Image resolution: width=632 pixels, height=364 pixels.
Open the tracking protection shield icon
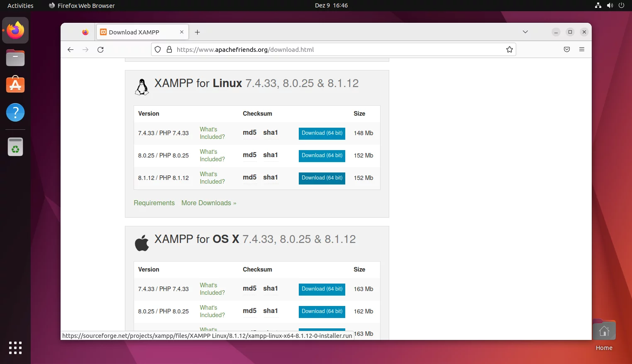[158, 50]
